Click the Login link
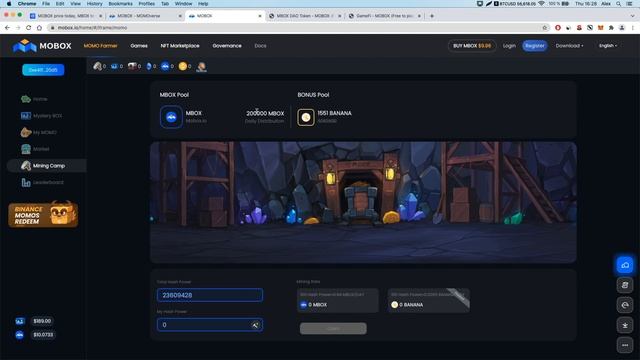The height and width of the screenshot is (360, 640). click(x=509, y=46)
